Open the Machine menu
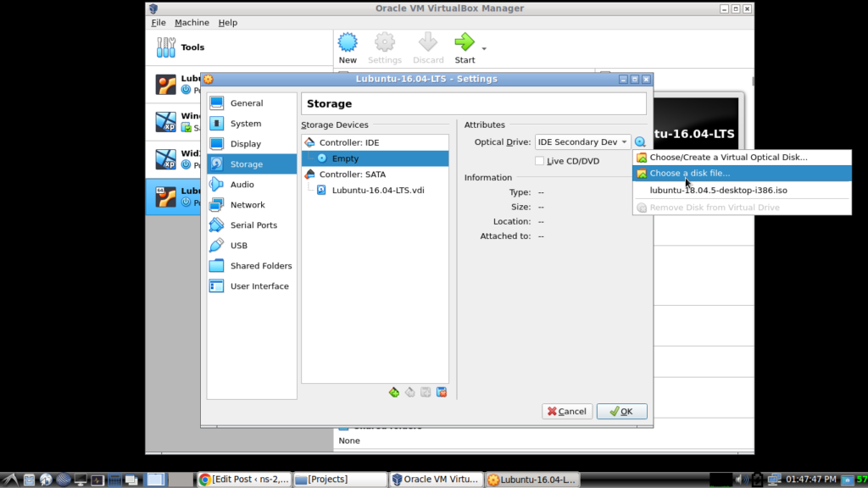The image size is (868, 488). (x=192, y=22)
